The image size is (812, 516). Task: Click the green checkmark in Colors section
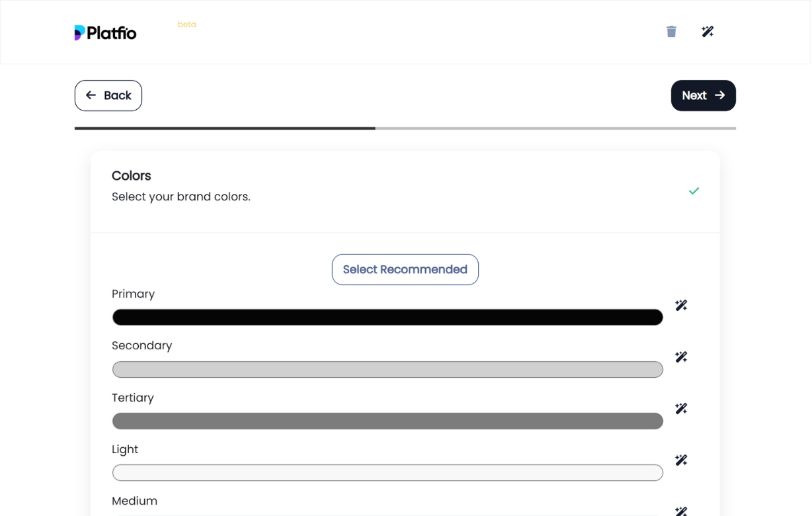click(694, 191)
